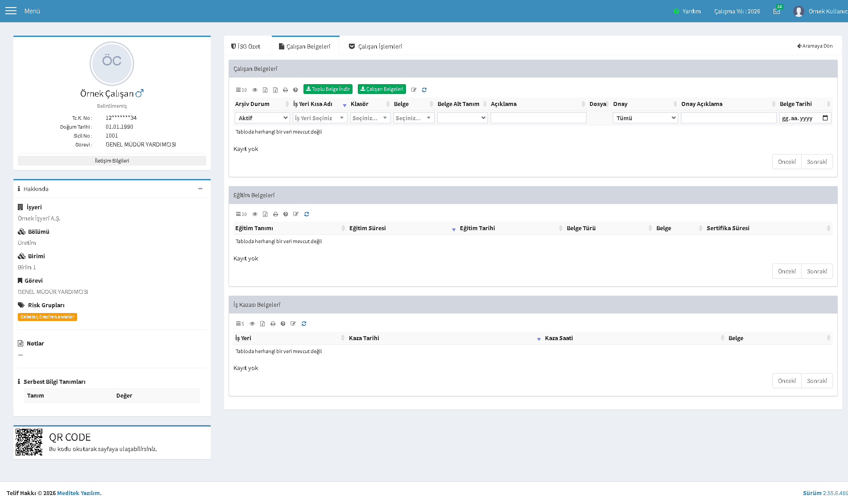848x504 pixels.
Task: Click export file icon right of eye in Çalışan Belgeleri
Action: [x=265, y=90]
